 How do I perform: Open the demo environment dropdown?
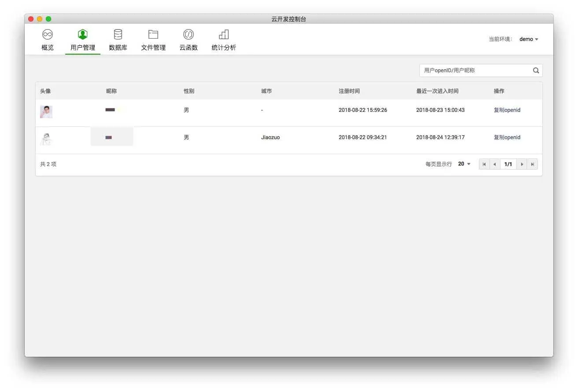pos(529,39)
